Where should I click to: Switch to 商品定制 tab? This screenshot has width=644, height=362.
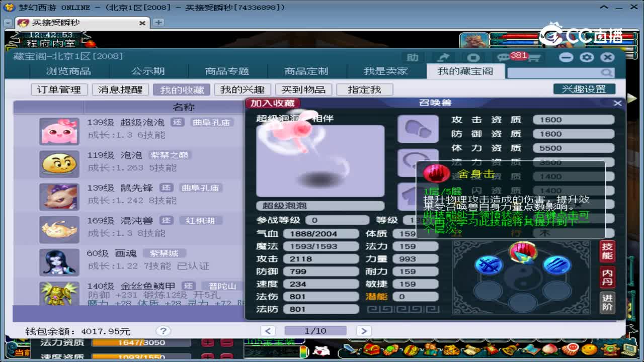pos(306,71)
